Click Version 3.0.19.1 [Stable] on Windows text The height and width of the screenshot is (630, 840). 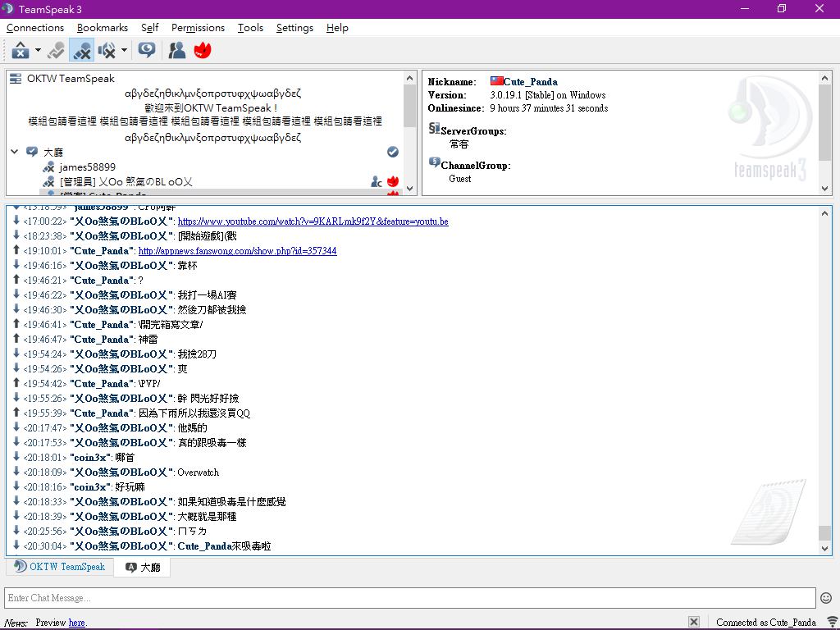click(547, 95)
